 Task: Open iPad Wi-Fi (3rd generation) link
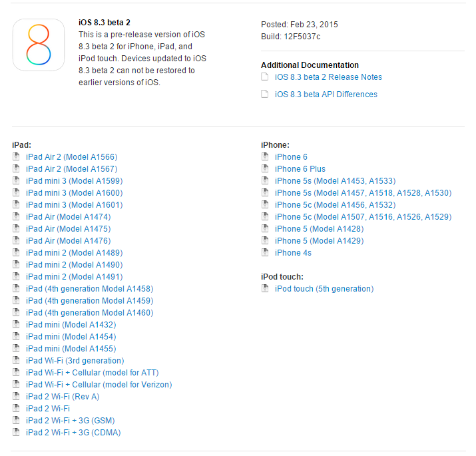[75, 361]
